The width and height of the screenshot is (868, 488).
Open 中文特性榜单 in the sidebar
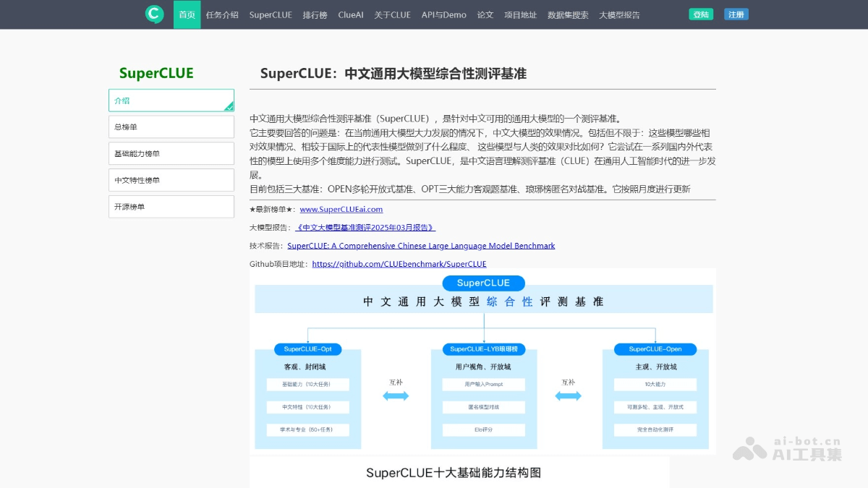coord(171,180)
